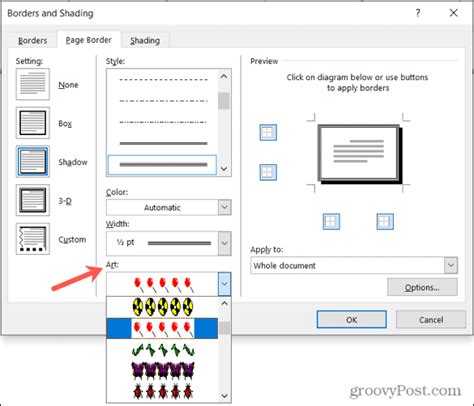Click the None setting label

(x=68, y=85)
